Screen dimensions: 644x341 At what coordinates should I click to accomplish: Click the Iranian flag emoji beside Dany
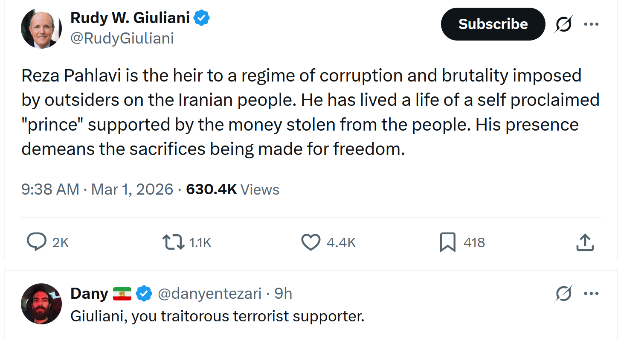(x=122, y=294)
